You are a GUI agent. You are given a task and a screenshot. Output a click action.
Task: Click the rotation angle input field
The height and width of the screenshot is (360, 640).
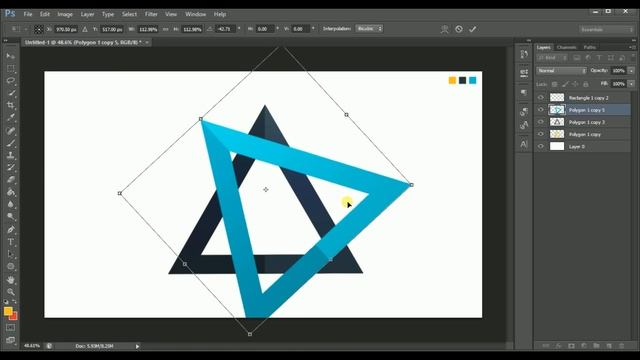pos(225,29)
